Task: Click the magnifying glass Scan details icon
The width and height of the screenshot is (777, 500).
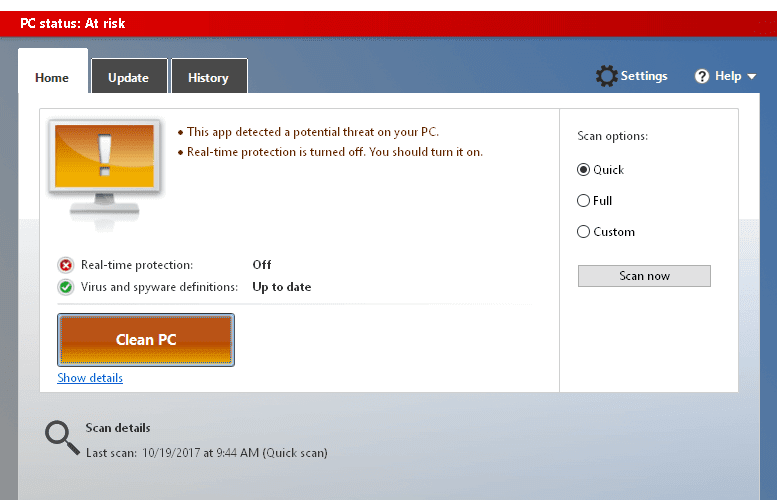Action: (x=62, y=438)
